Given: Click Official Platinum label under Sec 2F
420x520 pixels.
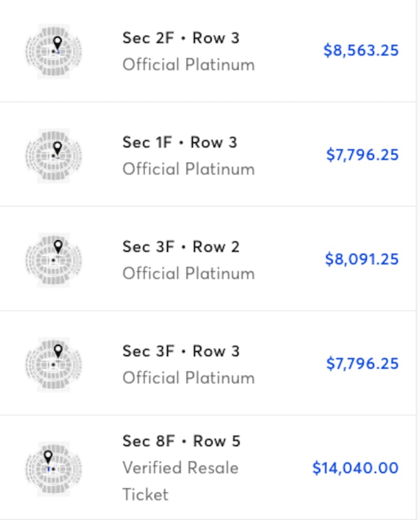Looking at the screenshot, I should (188, 65).
